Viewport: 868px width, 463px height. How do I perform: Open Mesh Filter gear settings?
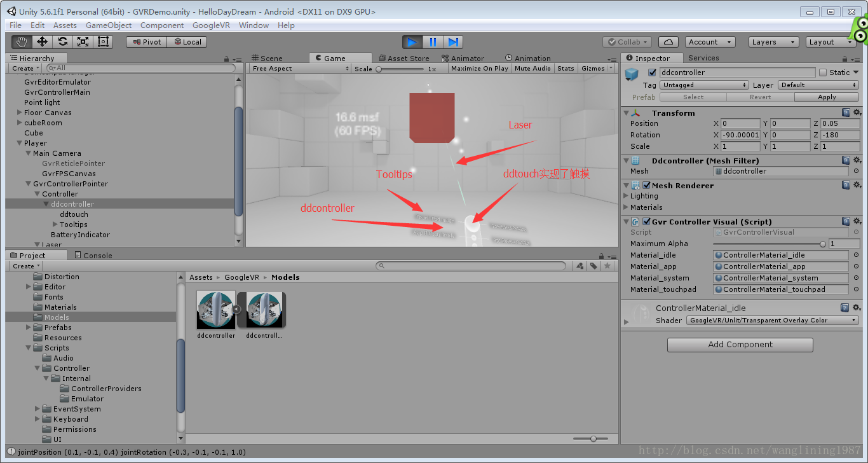tap(857, 160)
